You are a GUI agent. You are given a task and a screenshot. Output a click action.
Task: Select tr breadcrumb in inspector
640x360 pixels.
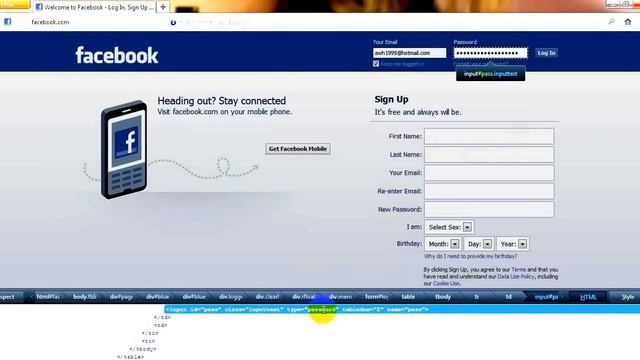pos(476,297)
